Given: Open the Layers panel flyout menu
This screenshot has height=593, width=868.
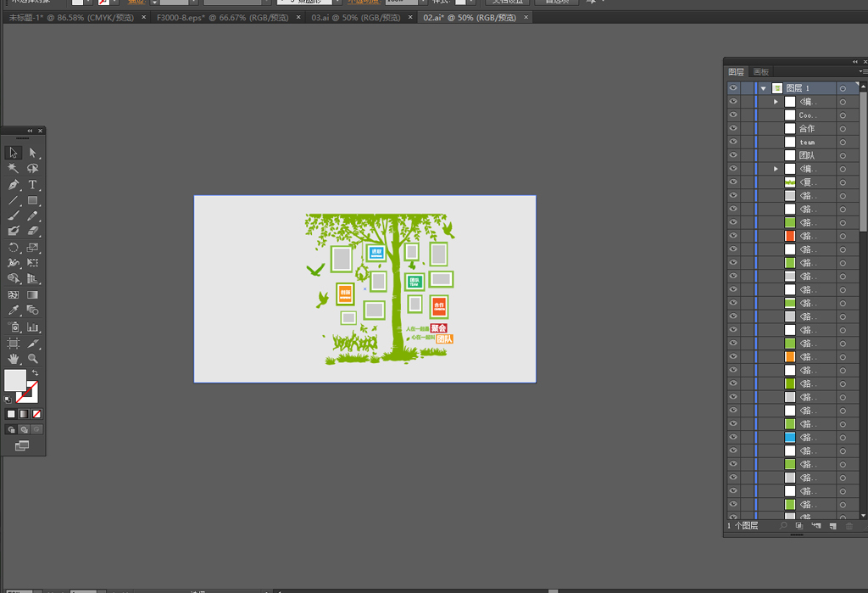Looking at the screenshot, I should click(x=863, y=72).
